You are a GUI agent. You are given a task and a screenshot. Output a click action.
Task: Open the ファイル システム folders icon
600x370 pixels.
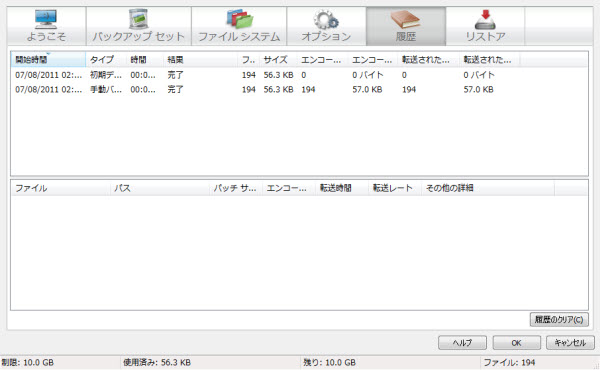point(239,19)
